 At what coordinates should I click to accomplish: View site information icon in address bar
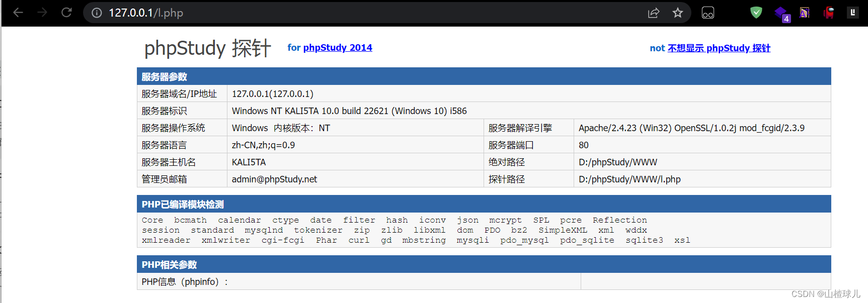97,13
